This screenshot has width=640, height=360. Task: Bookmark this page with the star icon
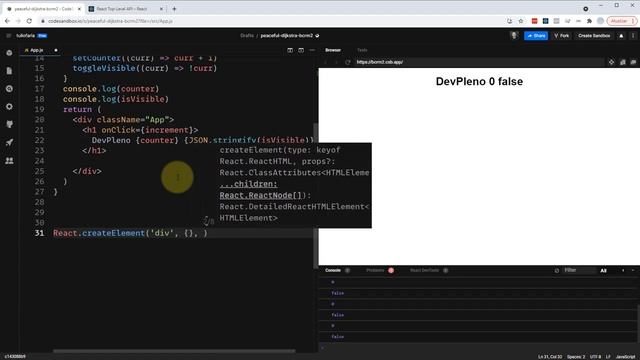[521, 21]
